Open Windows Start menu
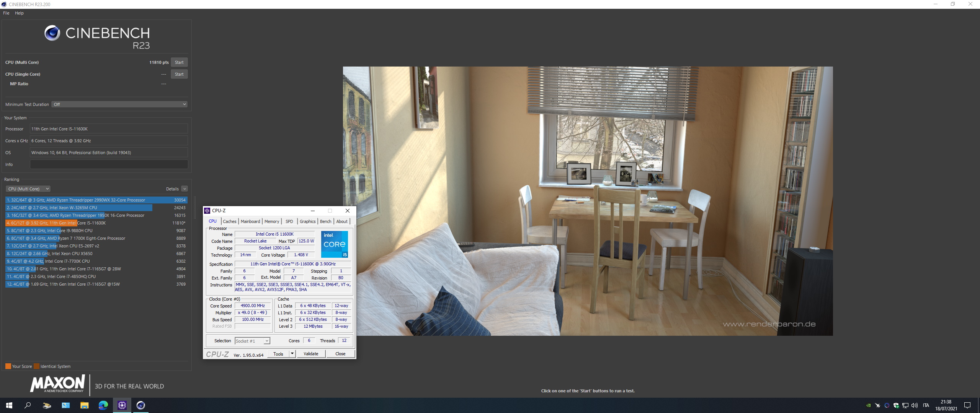 pyautogui.click(x=9, y=405)
